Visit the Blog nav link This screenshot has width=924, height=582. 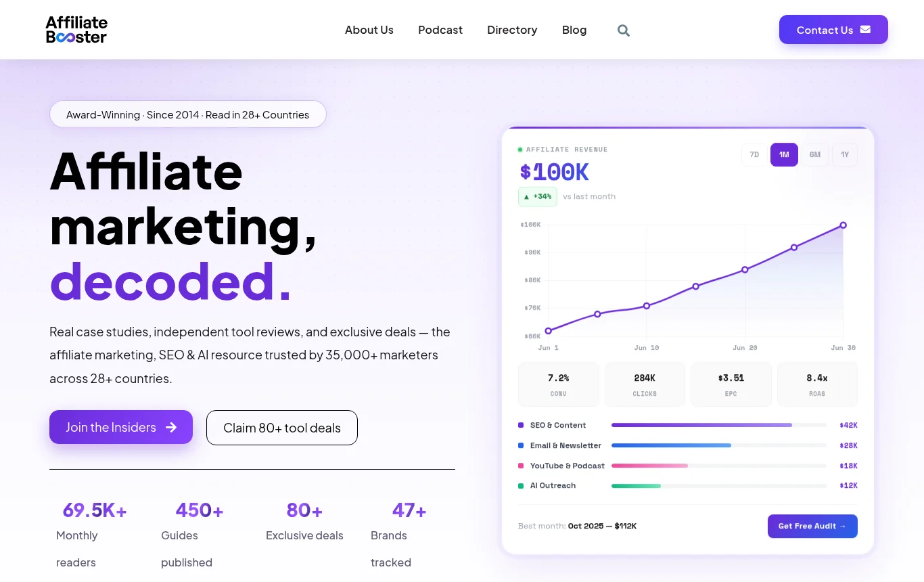(574, 30)
